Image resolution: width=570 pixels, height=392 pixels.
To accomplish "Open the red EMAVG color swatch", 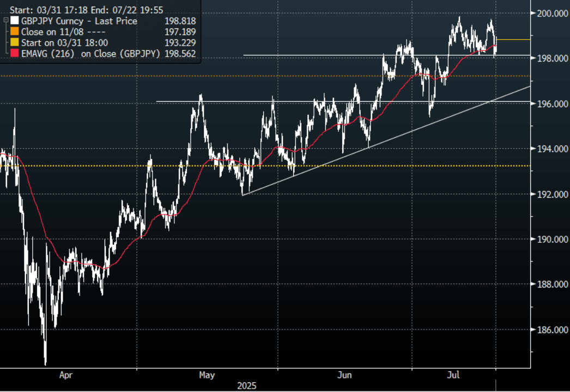I will click(x=14, y=53).
